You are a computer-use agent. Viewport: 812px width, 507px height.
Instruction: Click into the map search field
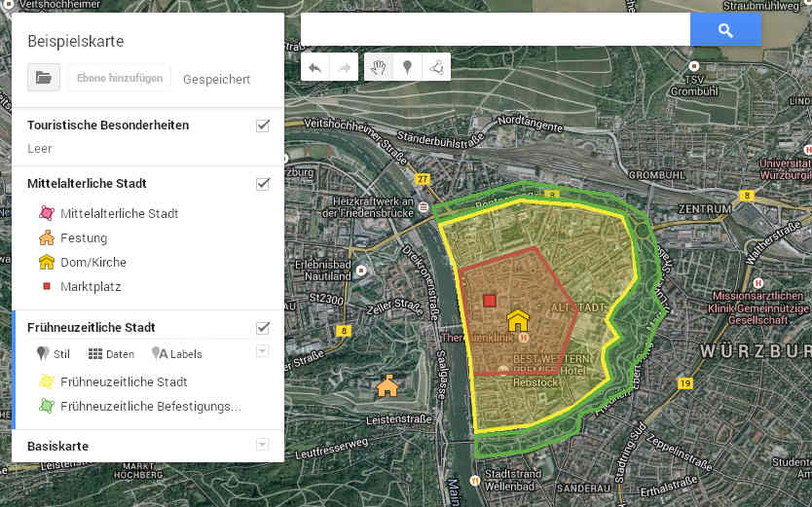click(495, 30)
